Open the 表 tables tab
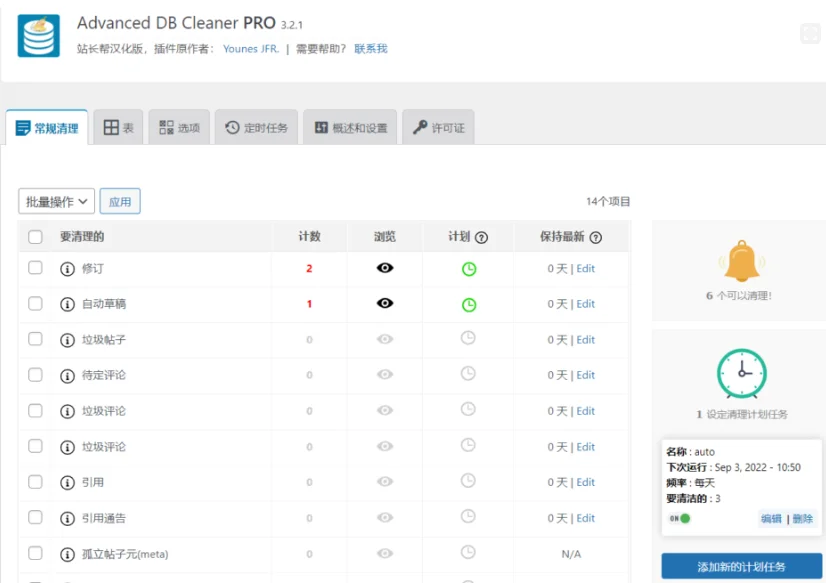The height and width of the screenshot is (583, 826). click(118, 127)
